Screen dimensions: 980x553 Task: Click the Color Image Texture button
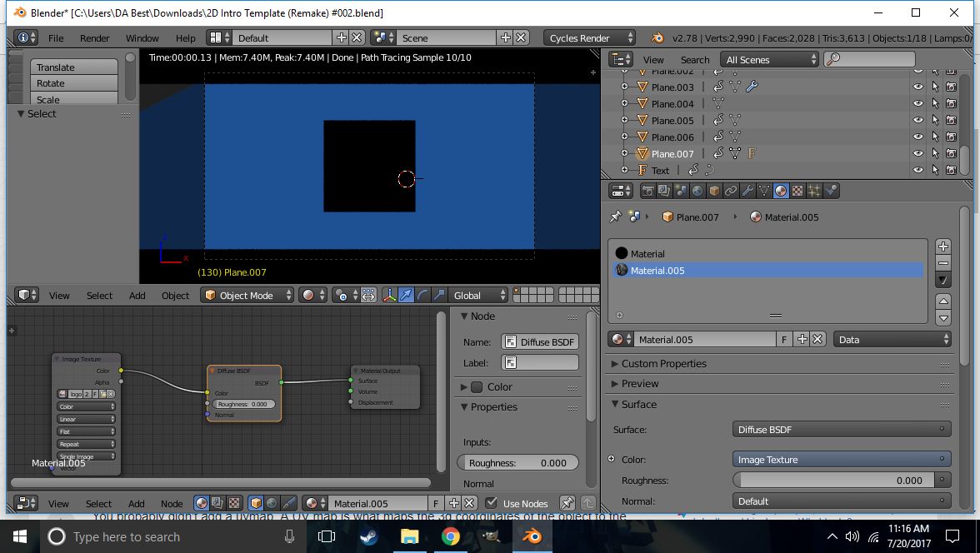point(842,459)
